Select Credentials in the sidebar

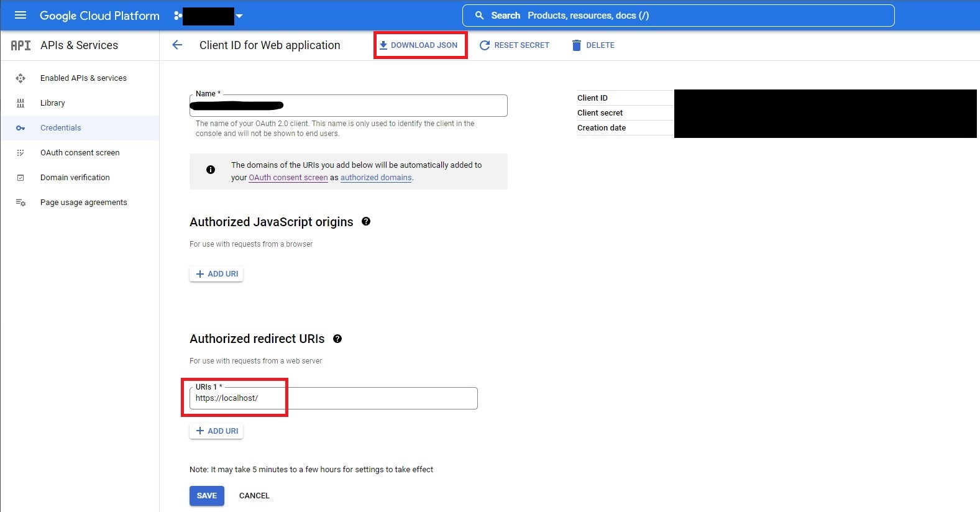pyautogui.click(x=61, y=128)
